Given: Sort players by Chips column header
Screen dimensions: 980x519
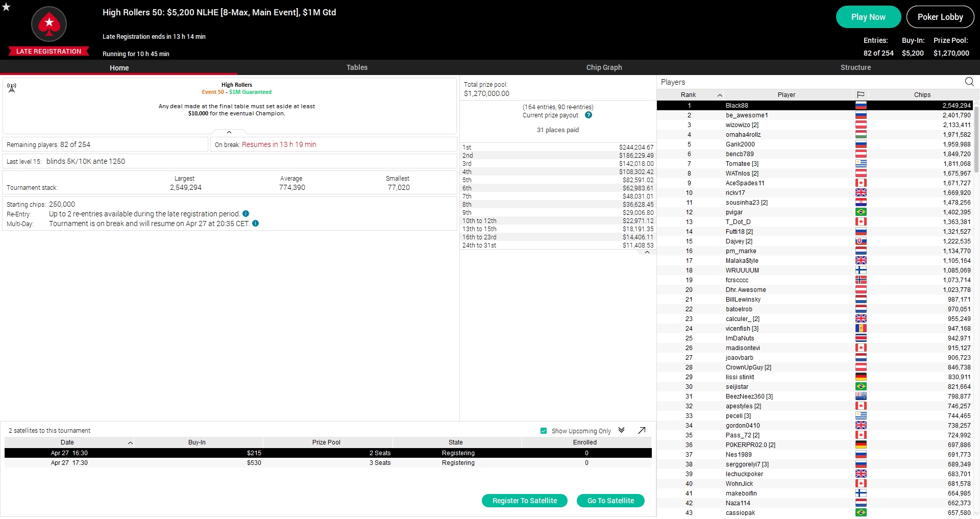Looking at the screenshot, I should point(922,95).
